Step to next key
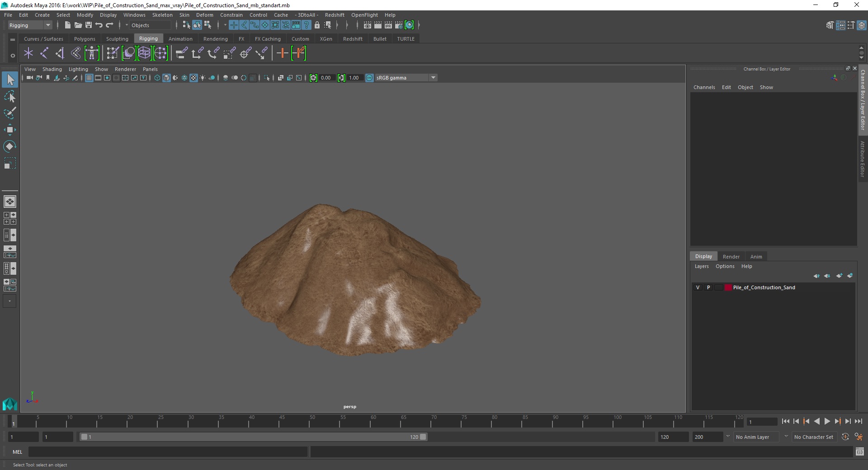 pos(837,421)
